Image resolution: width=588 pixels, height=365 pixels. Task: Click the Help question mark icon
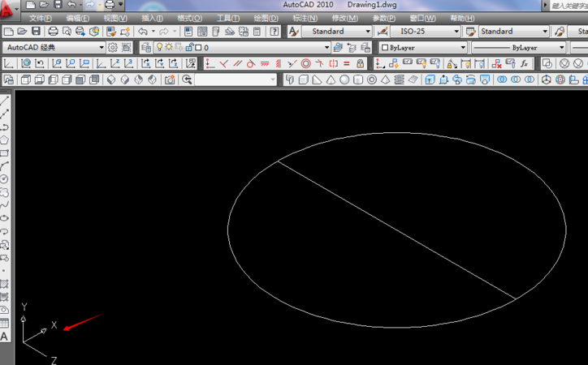(275, 32)
